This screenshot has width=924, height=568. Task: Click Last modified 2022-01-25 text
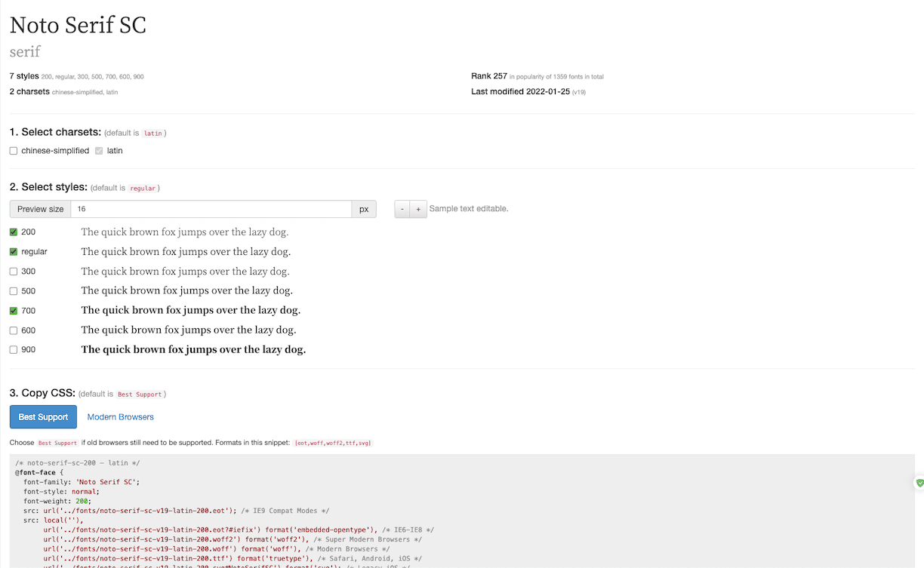(x=520, y=91)
